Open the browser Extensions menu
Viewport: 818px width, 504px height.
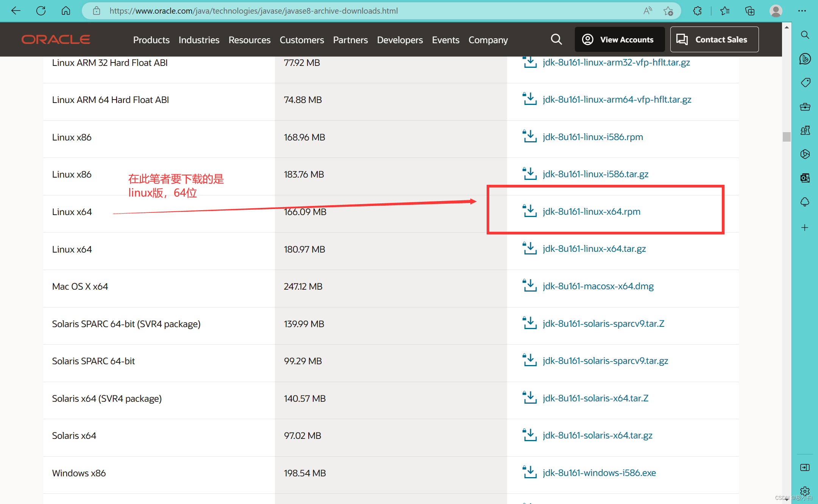pyautogui.click(x=697, y=11)
